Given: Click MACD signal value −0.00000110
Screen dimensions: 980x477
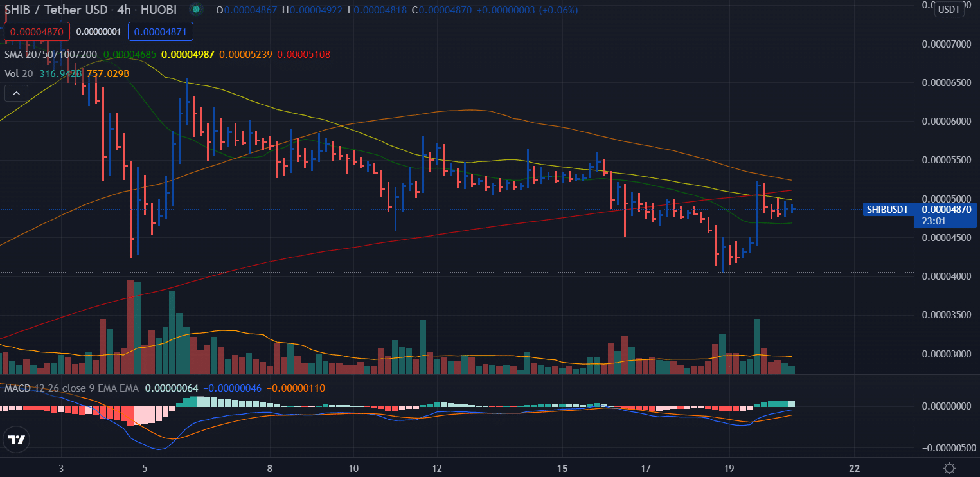Looking at the screenshot, I should click(296, 388).
